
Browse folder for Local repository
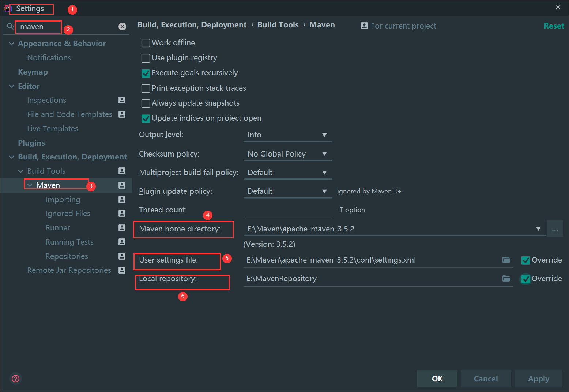click(506, 279)
